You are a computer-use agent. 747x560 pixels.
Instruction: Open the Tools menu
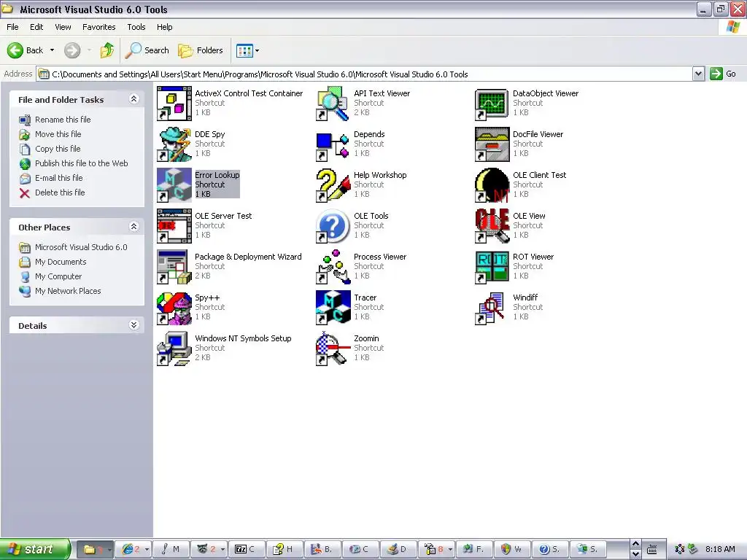(136, 27)
